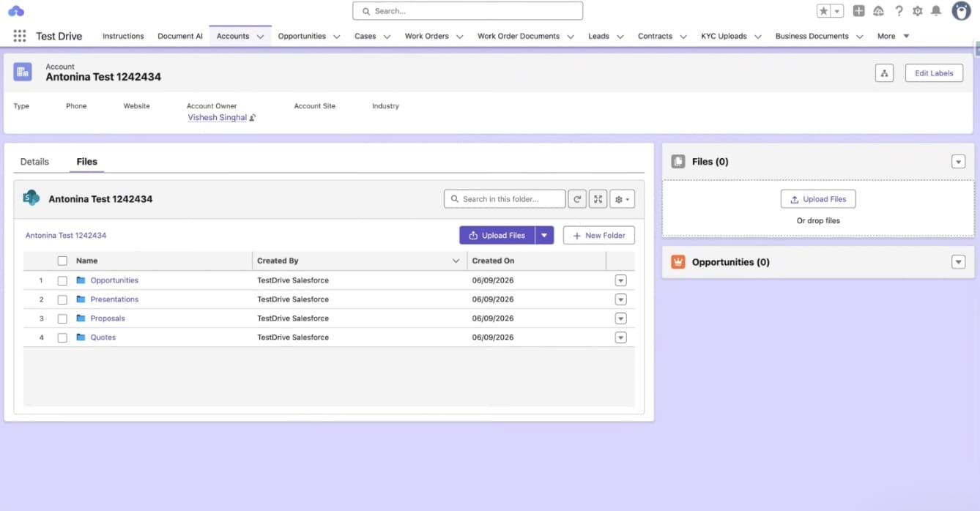Open the favorites list dropdown arrow
Screen dimensions: 980x511
pyautogui.click(x=837, y=11)
